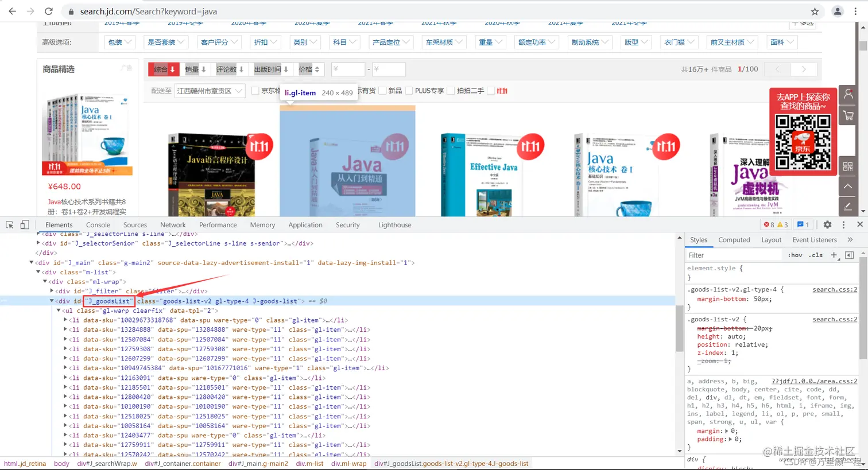Open the 产品定位 filter dropdown

tap(390, 42)
